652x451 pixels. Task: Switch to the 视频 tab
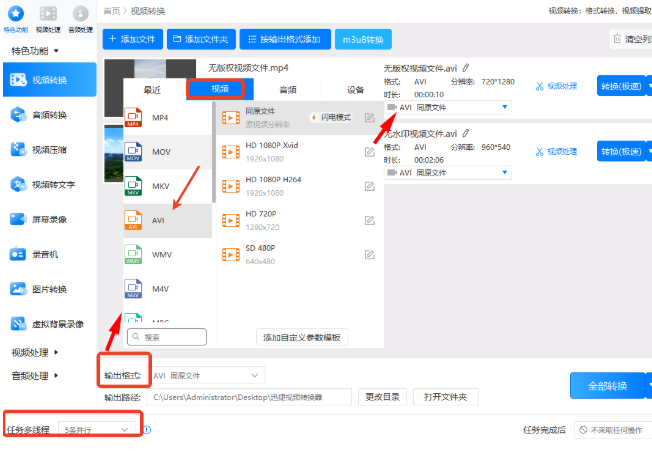[220, 89]
